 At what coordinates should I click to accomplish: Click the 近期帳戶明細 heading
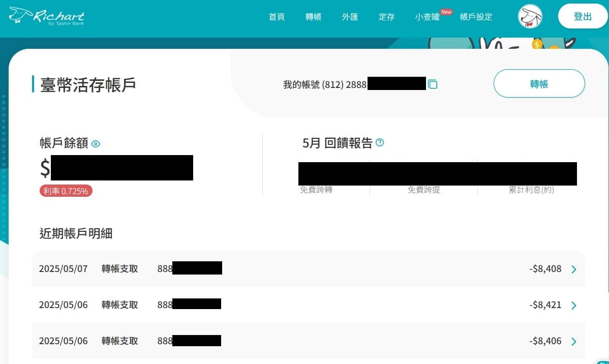(x=76, y=233)
